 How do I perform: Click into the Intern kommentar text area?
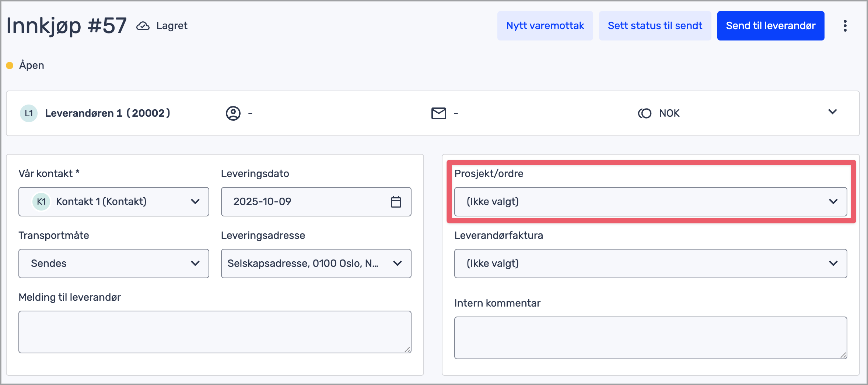tap(650, 338)
